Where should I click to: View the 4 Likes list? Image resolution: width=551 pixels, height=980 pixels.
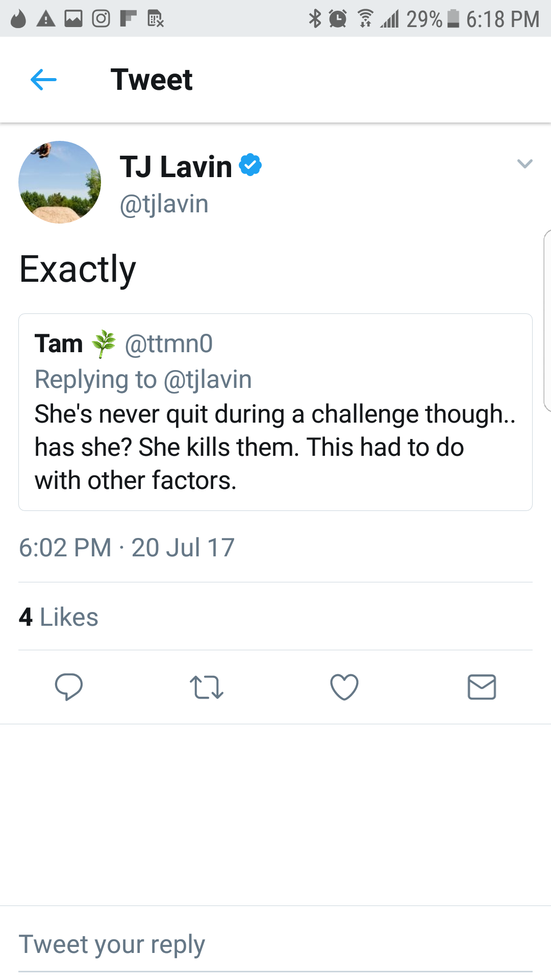pos(59,617)
